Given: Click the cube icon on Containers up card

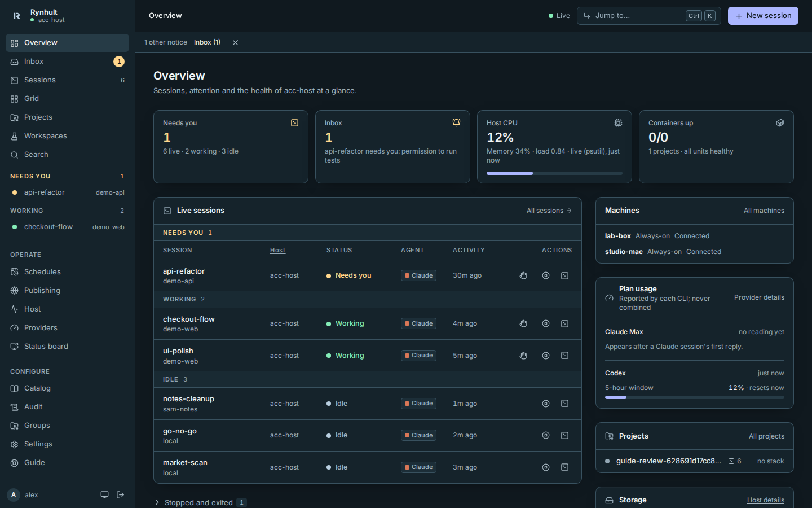Looking at the screenshot, I should [x=780, y=122].
